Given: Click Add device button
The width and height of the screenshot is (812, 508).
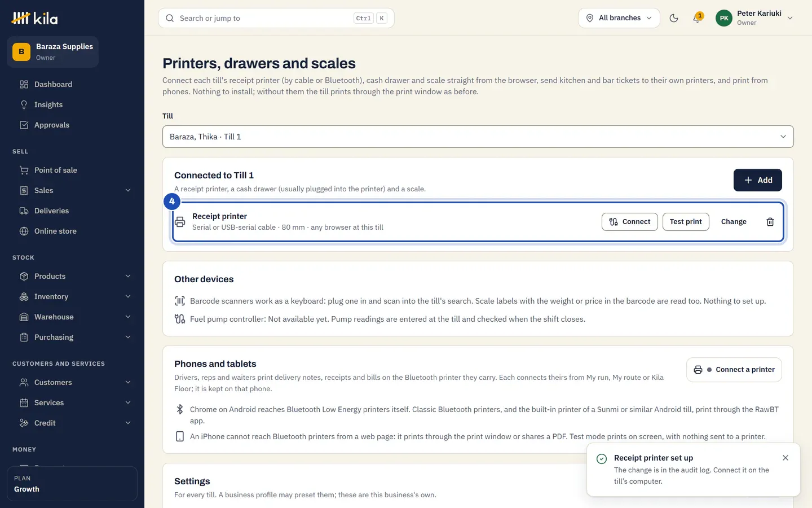Looking at the screenshot, I should [757, 180].
